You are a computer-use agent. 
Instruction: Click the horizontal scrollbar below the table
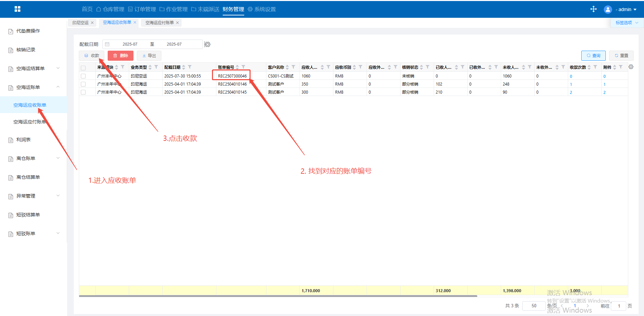coord(278,296)
